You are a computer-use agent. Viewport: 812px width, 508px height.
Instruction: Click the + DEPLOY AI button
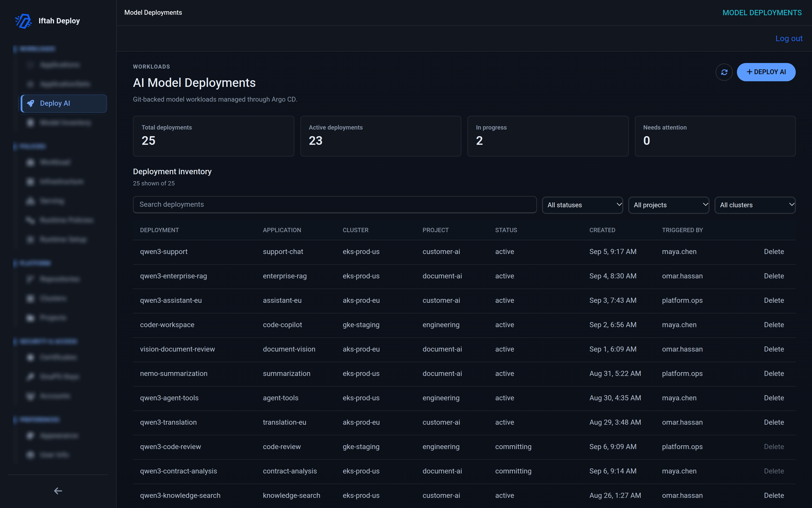point(766,72)
